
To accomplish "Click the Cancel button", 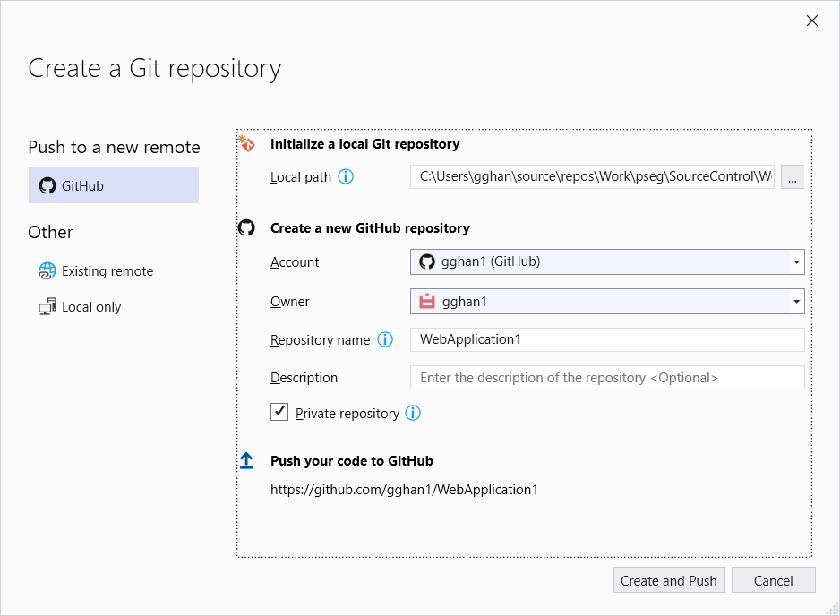I will [x=773, y=580].
